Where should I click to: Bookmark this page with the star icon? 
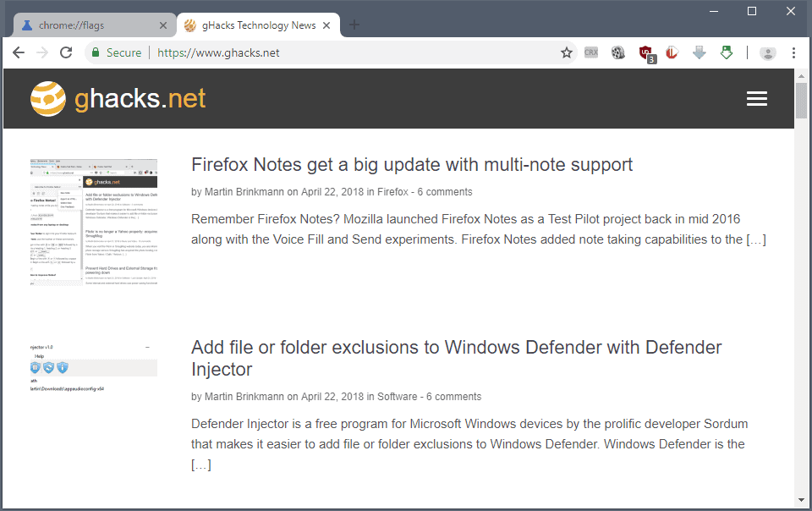567,52
